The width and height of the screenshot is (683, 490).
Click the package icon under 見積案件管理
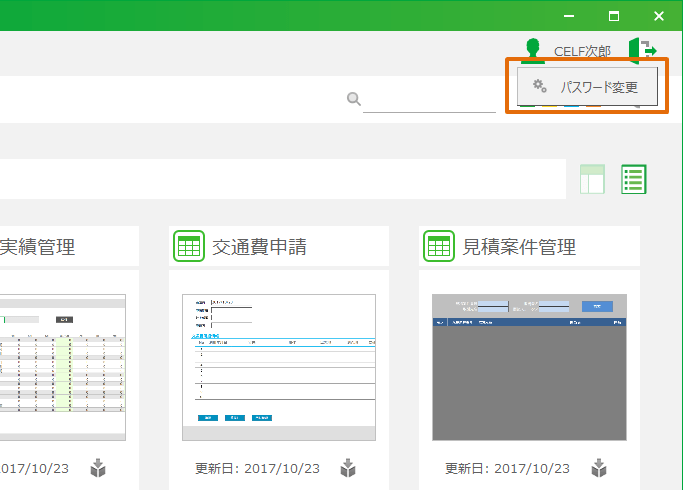[x=598, y=468]
